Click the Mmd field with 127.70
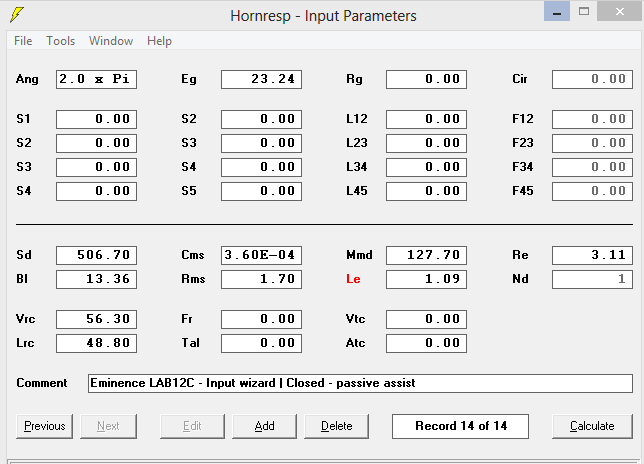 point(426,255)
